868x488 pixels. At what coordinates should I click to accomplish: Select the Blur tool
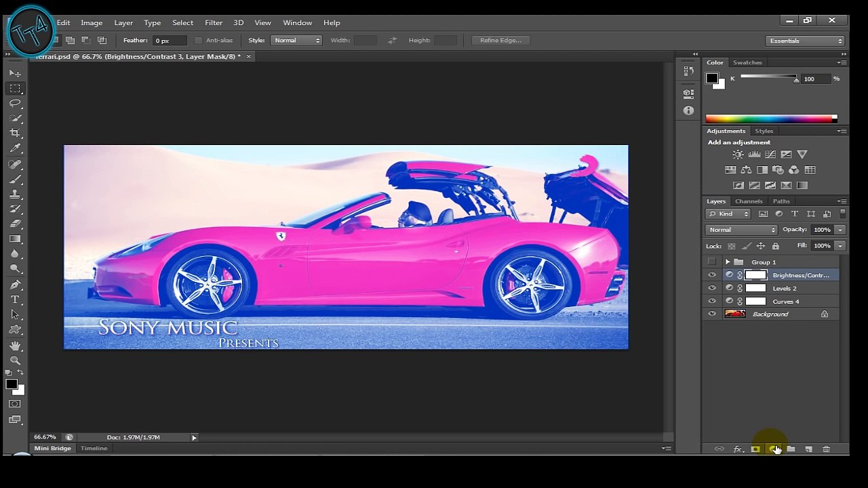15,253
